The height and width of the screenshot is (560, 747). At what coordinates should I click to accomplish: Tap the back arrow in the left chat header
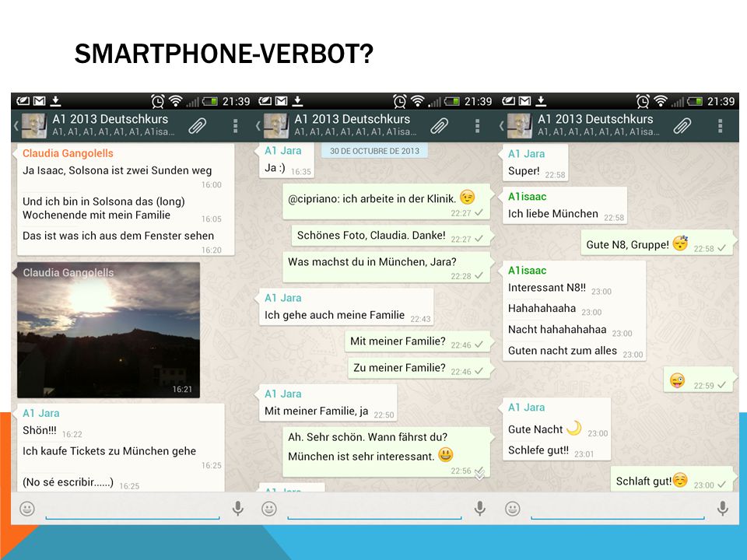pyautogui.click(x=16, y=126)
